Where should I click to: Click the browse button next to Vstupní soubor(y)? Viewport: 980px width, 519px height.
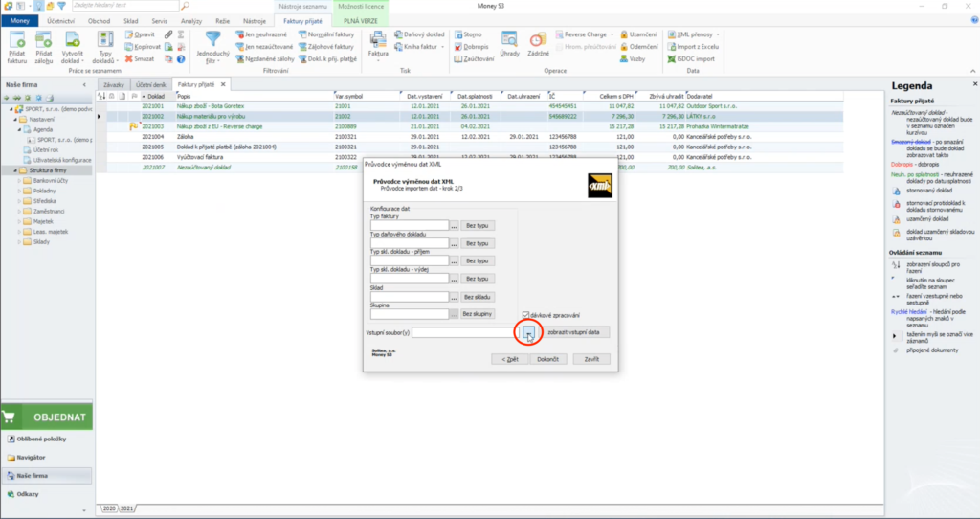tap(528, 332)
